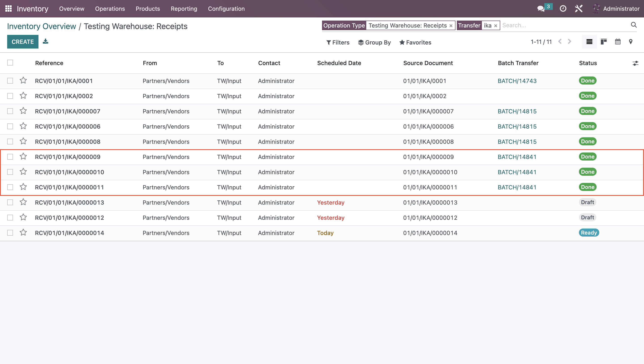Screen dimensions: 644x364
Task: Switch to kanban view icon
Action: (604, 42)
